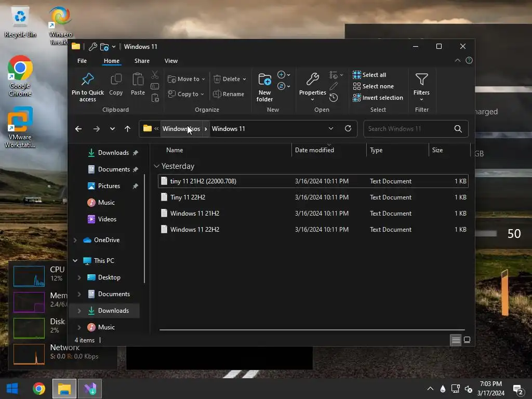The width and height of the screenshot is (532, 399).
Task: Open the notification center icon
Action: pyautogui.click(x=518, y=389)
